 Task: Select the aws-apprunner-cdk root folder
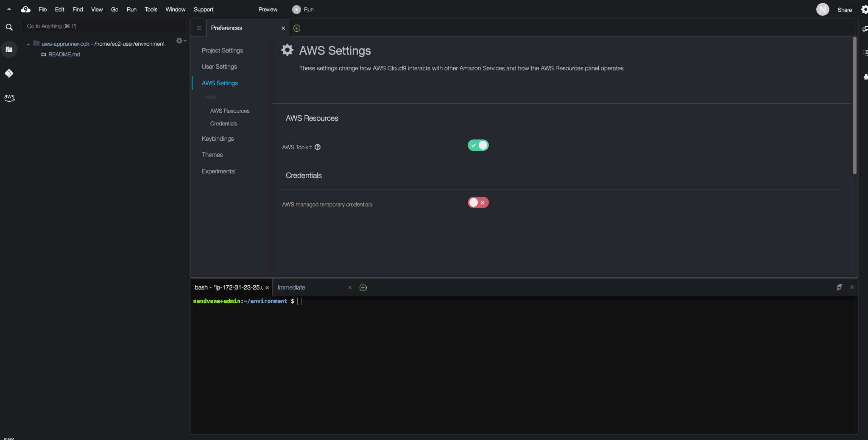tap(65, 44)
